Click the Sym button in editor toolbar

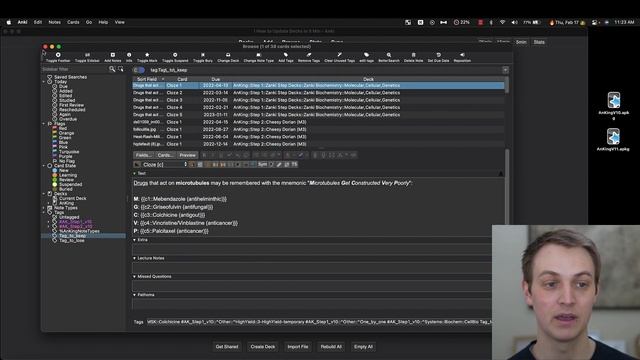[262, 164]
